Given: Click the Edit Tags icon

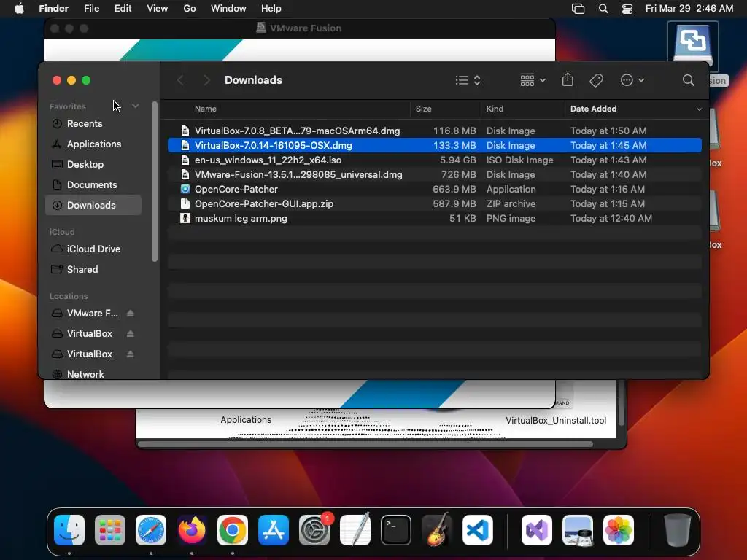Looking at the screenshot, I should [596, 80].
